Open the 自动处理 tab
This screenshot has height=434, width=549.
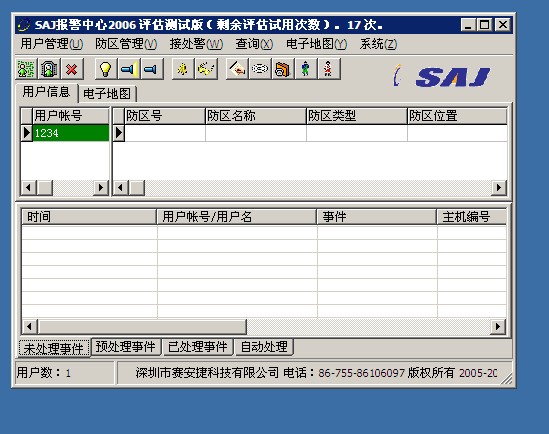click(264, 347)
